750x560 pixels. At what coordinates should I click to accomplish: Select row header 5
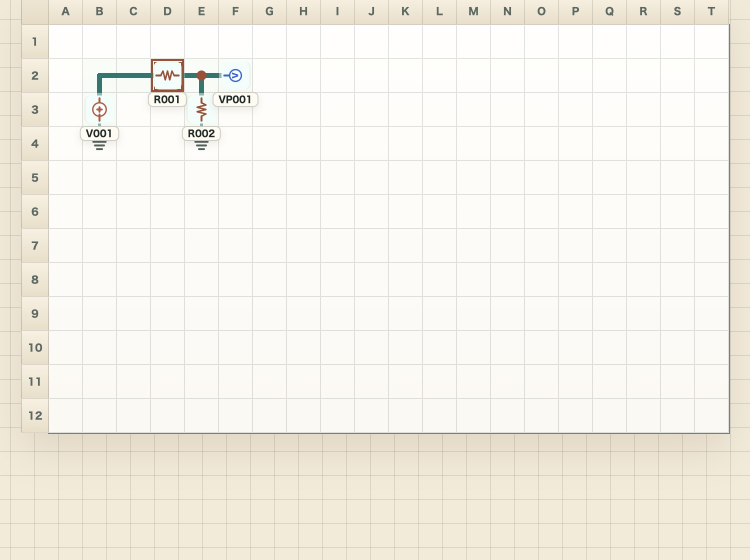[x=35, y=177]
